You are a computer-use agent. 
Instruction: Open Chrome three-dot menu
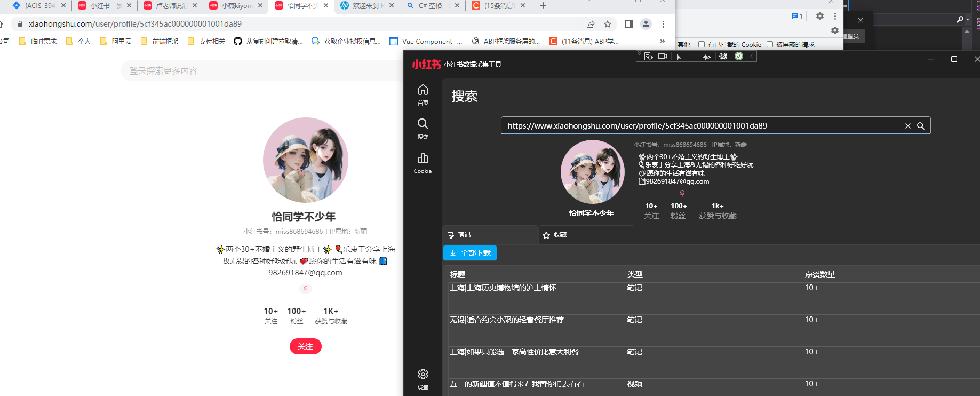coord(663,24)
